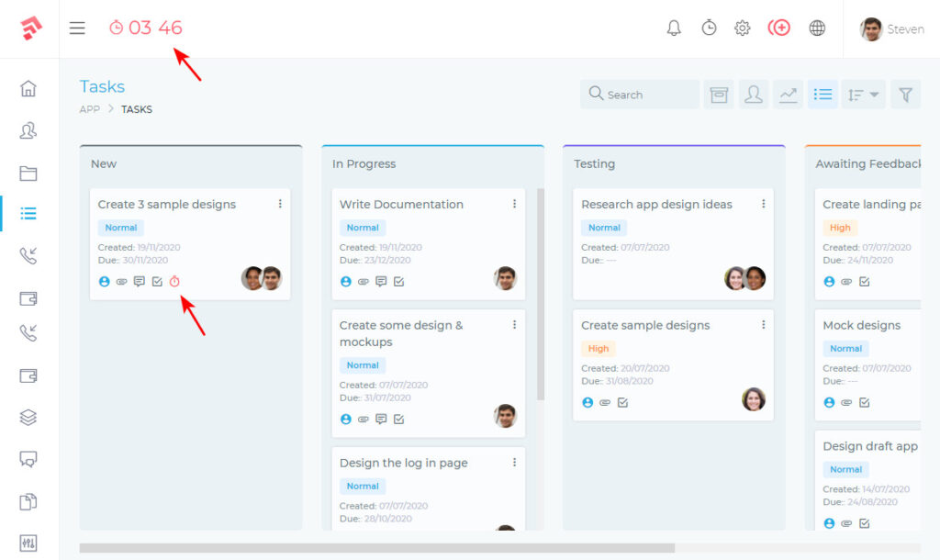Open comments on the Write Documentation card
The image size is (940, 560).
point(380,282)
